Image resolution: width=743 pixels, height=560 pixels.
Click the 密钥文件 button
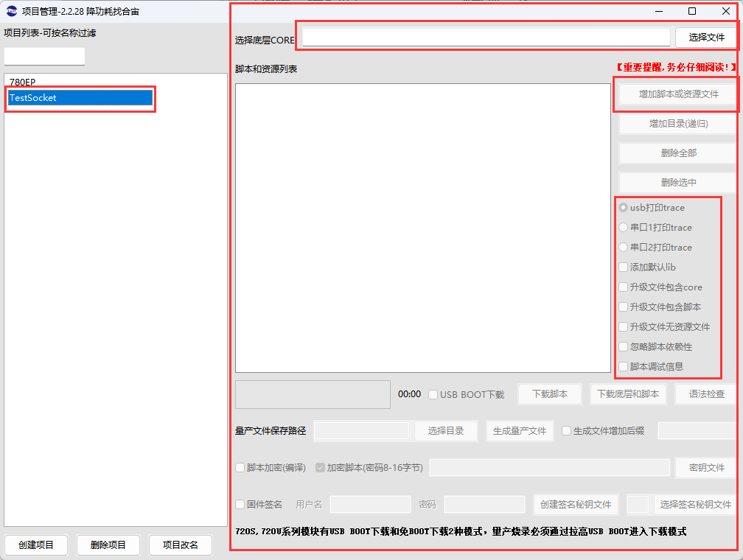pos(706,468)
